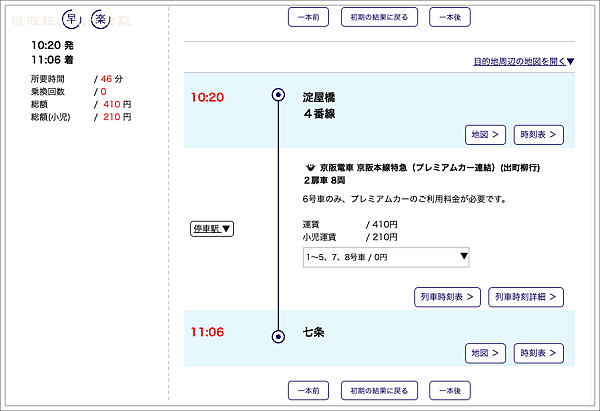Click the 列車時刻表 button
Screen dimensions: 600x411
[x=447, y=297]
